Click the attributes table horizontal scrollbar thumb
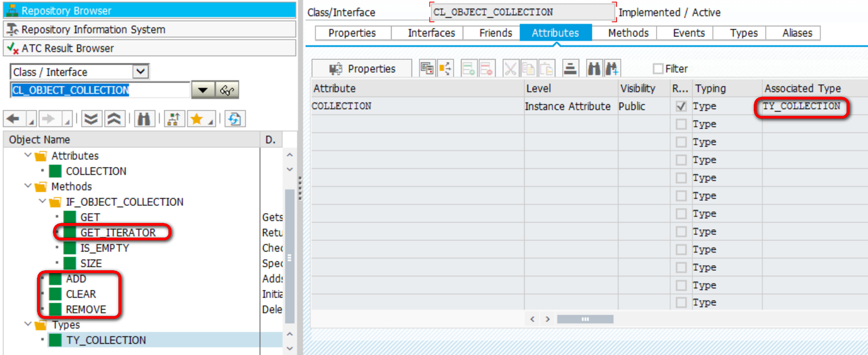Viewport: 868px width, 355px height. point(585,319)
